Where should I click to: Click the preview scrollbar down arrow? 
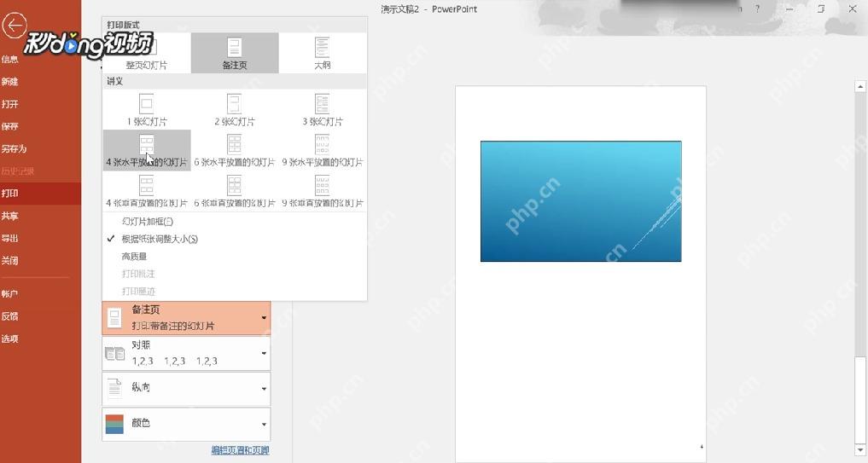click(860, 451)
